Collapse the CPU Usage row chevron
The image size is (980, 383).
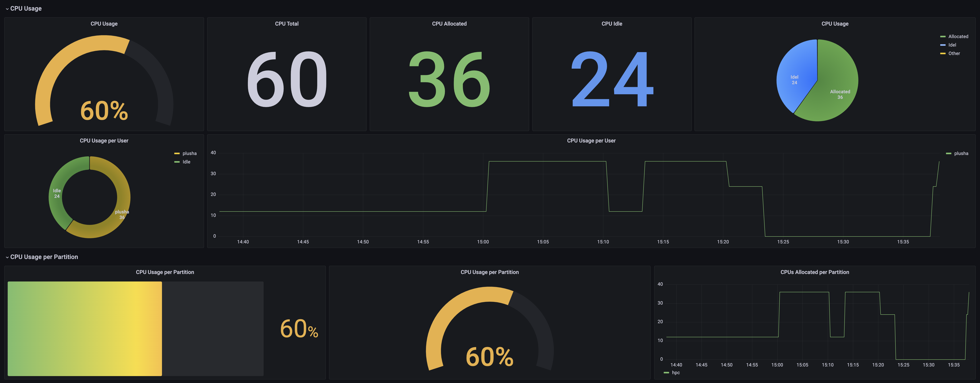click(x=7, y=9)
